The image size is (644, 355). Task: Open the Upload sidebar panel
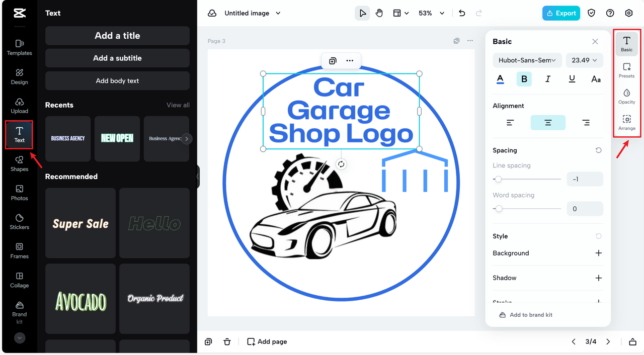pyautogui.click(x=19, y=106)
